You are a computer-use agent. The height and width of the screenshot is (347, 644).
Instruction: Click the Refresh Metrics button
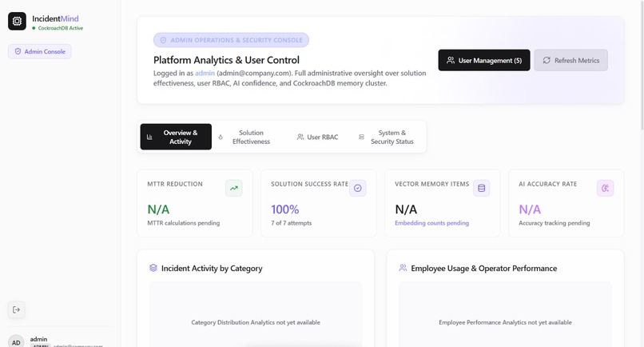[x=571, y=61]
